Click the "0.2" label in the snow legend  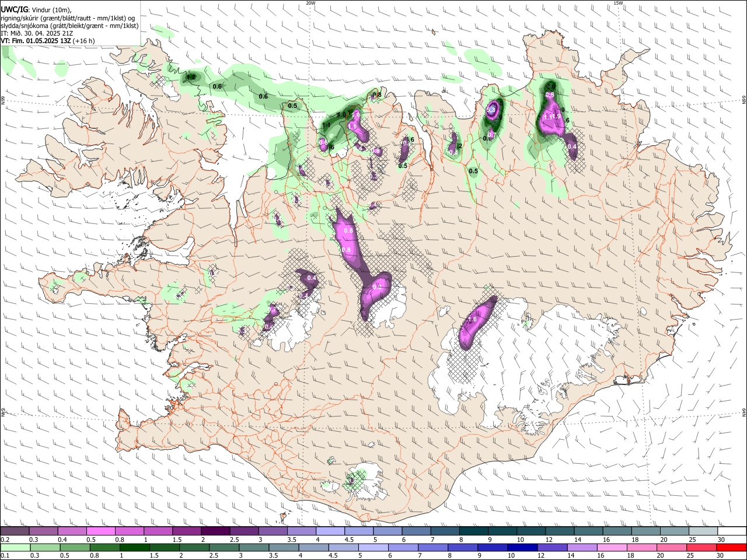(5, 540)
